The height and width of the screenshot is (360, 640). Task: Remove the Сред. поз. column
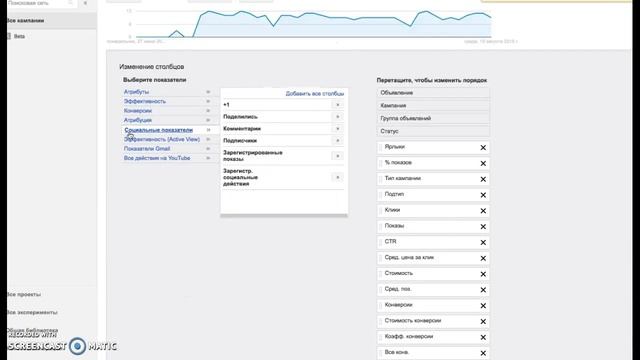coord(483,290)
